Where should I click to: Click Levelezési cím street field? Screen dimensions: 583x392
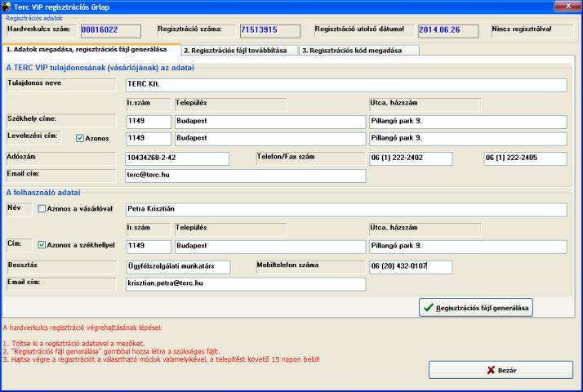(468, 139)
